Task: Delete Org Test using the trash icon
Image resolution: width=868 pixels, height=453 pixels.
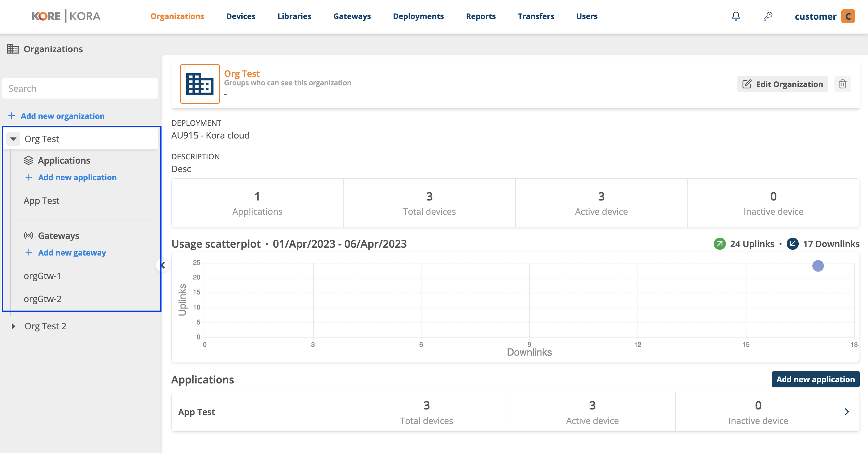Action: point(843,84)
